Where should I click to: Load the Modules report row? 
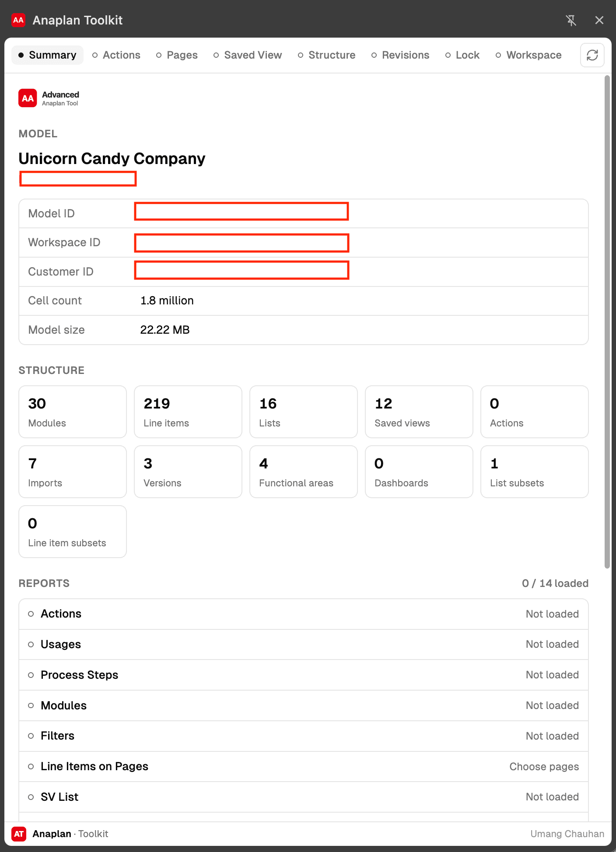click(x=304, y=705)
